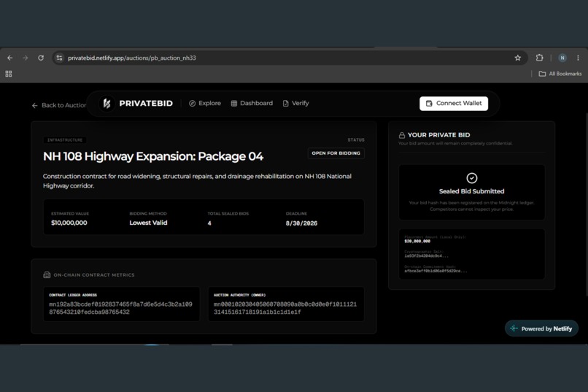
Task: Click the Connect Wallet button
Action: pyautogui.click(x=454, y=103)
